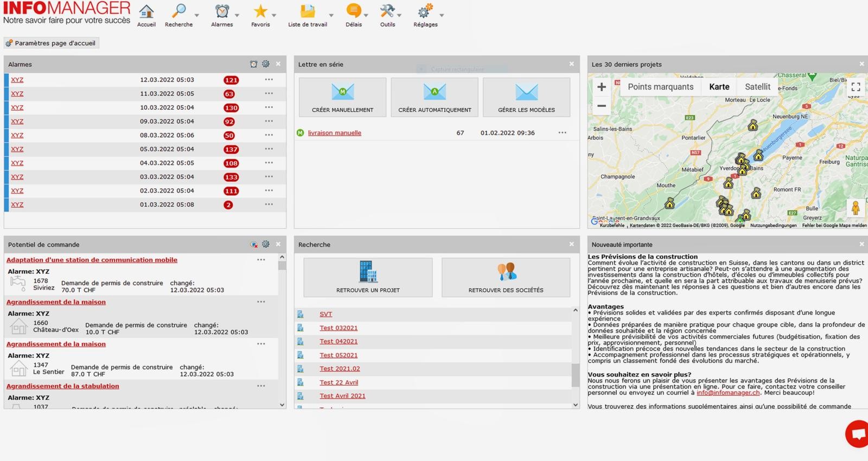Expand the Délais dropdown arrow
Image resolution: width=868 pixels, height=461 pixels.
click(x=366, y=15)
